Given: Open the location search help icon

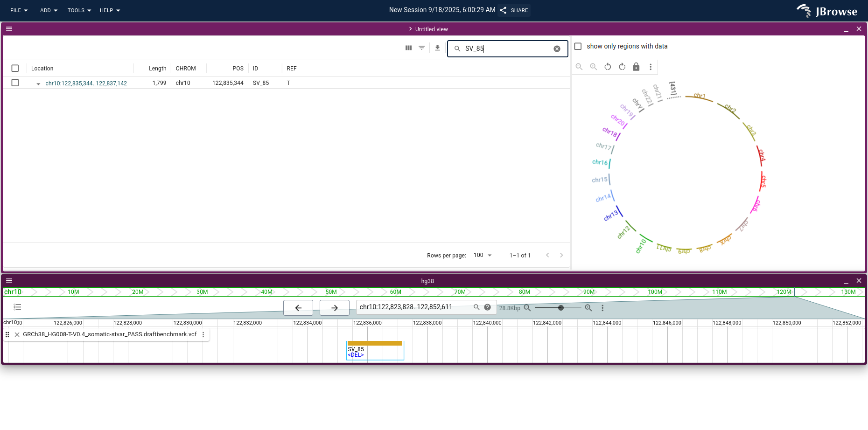Looking at the screenshot, I should pos(488,307).
